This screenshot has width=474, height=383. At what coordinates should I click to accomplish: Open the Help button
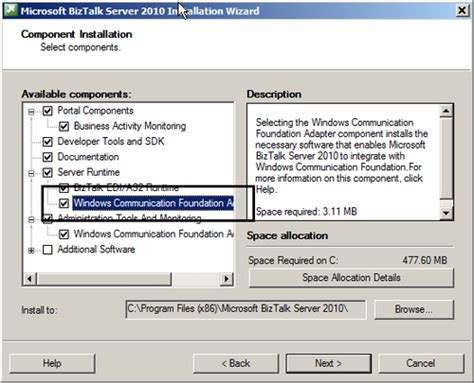click(52, 363)
